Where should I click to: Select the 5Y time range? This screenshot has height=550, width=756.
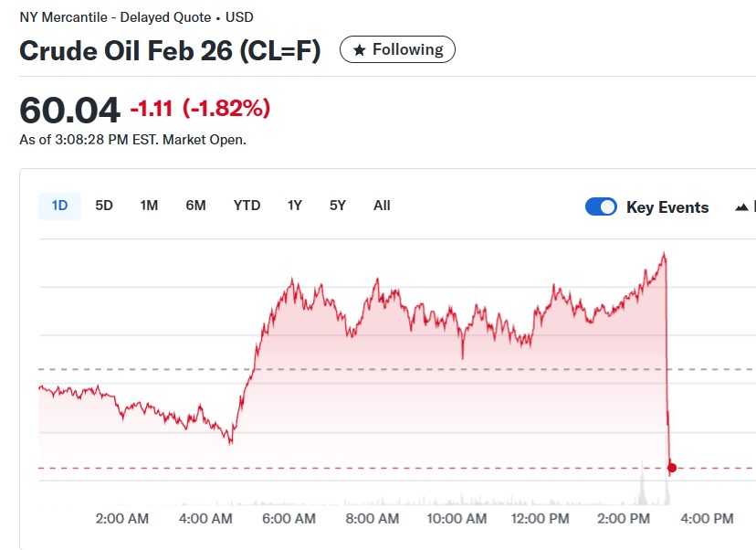click(x=338, y=206)
